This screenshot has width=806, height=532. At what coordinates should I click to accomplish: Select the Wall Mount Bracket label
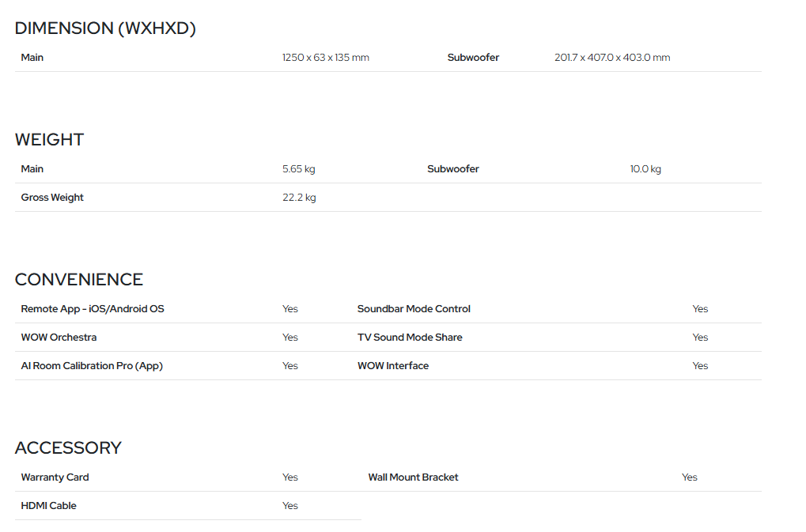click(x=413, y=477)
